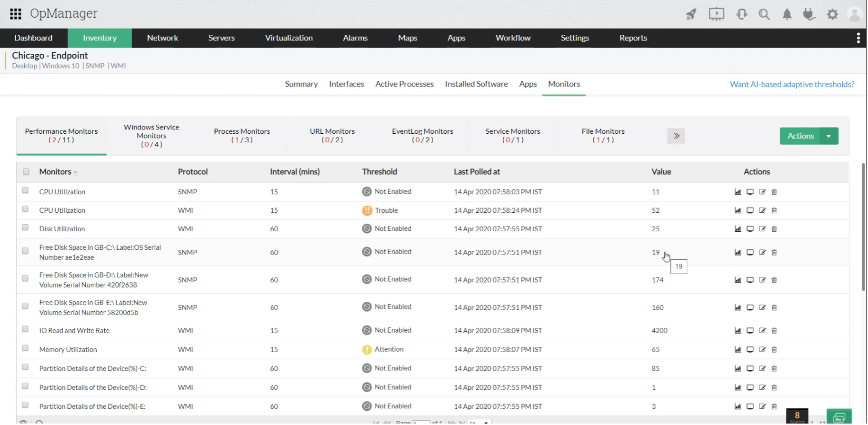The height and width of the screenshot is (425, 868).
Task: View graph for SNMP CPU Utilization
Action: (x=738, y=192)
